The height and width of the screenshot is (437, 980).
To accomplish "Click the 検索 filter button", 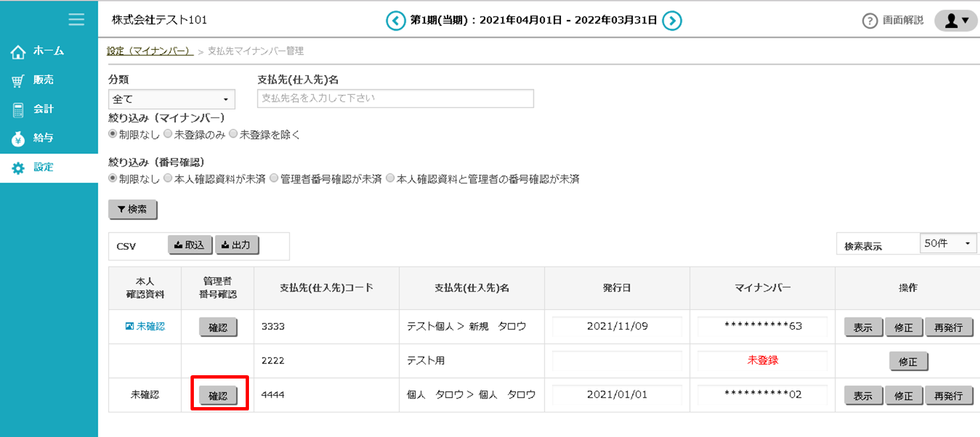I will click(x=133, y=209).
